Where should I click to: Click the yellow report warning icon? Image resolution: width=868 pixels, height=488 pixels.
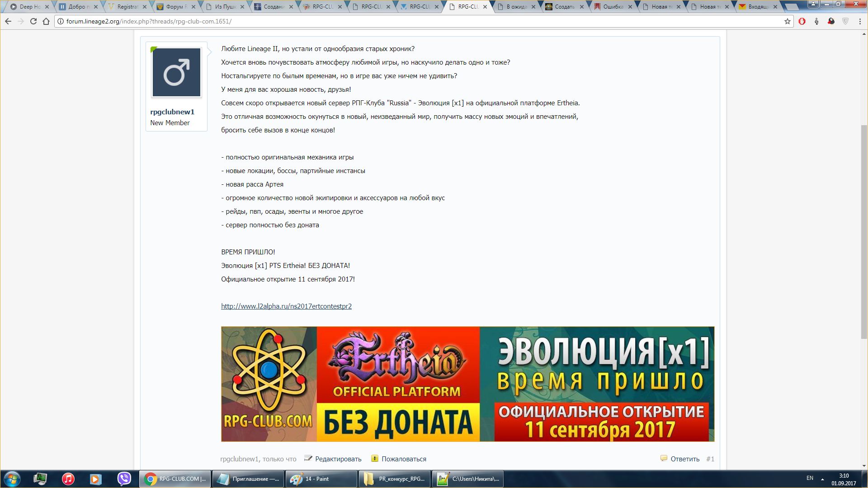375,458
